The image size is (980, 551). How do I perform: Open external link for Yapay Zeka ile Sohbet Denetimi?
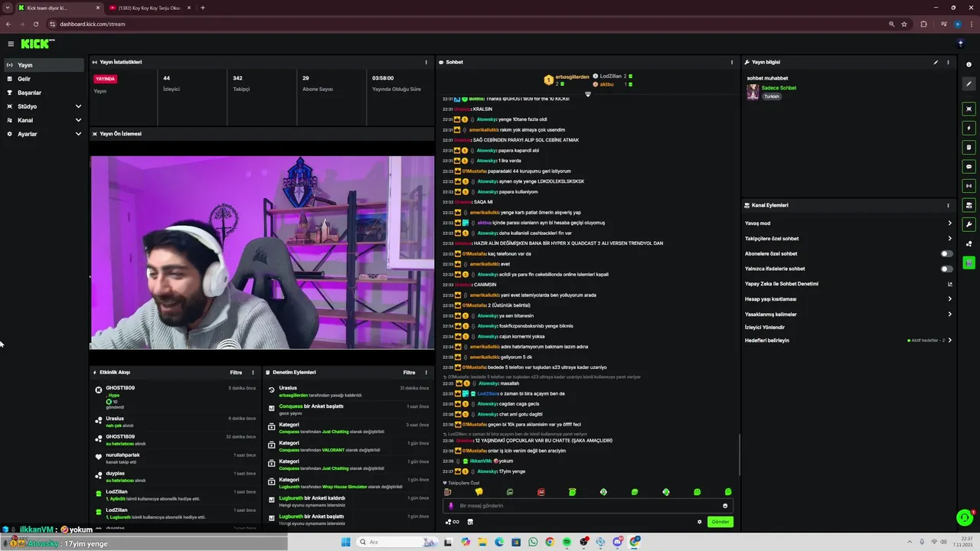coord(950,284)
